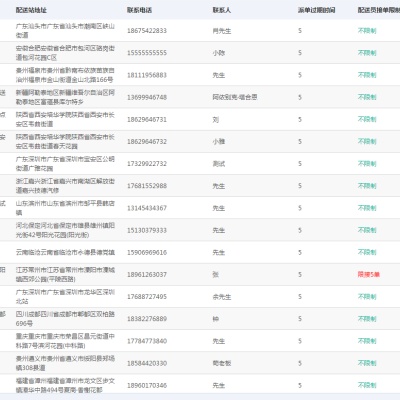Select phone number 17681552988
The height and width of the screenshot is (400, 400).
[147, 186]
